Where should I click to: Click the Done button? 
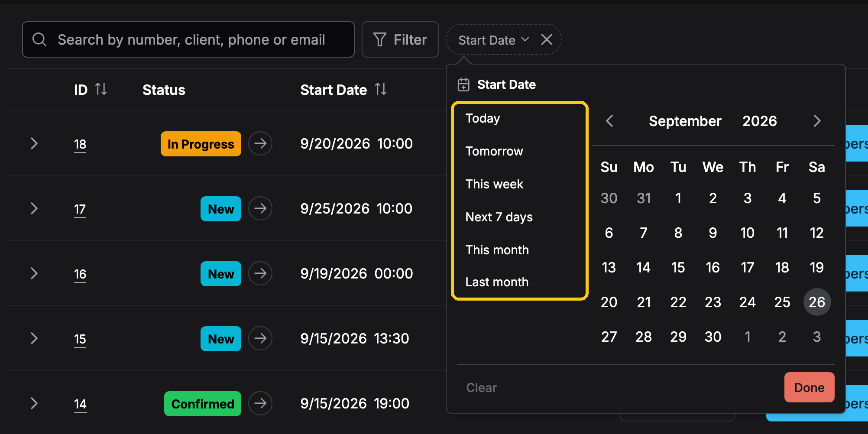[809, 387]
